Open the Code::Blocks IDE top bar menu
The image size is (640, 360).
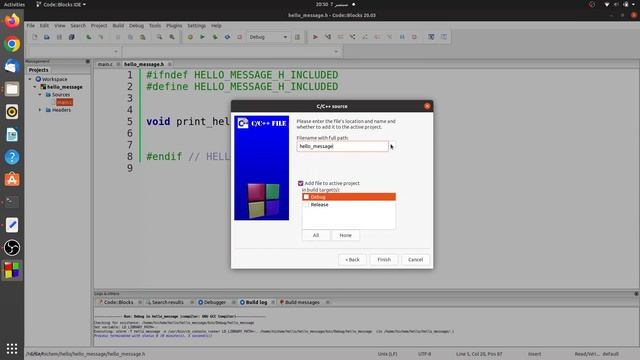[x=61, y=4]
